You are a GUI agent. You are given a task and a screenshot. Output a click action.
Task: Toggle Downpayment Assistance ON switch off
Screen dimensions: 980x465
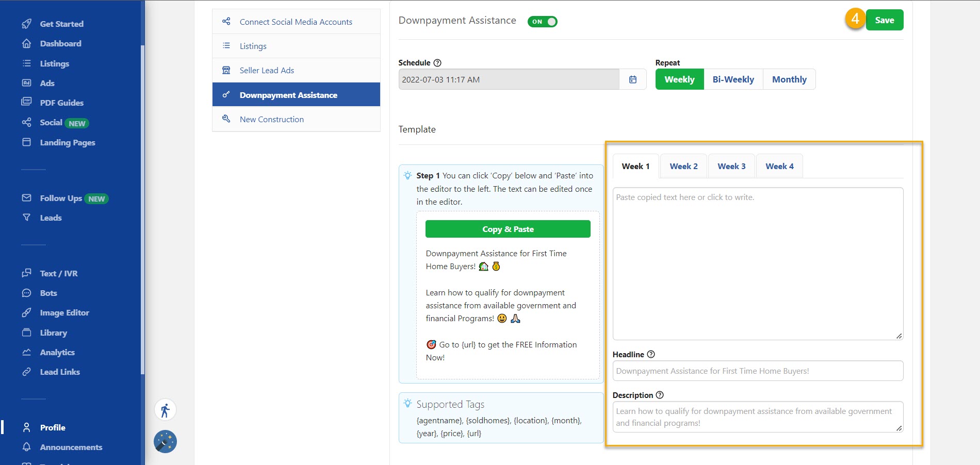pyautogui.click(x=542, y=22)
